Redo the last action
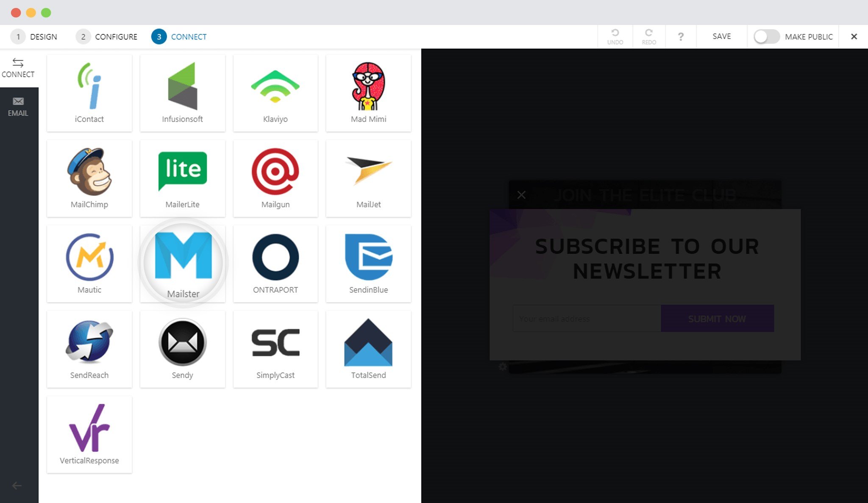The image size is (868, 503). click(649, 36)
